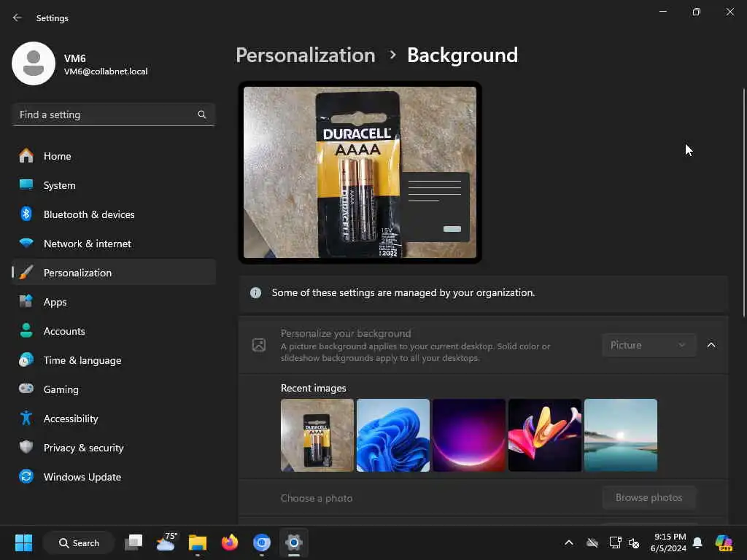Launch File Explorer from the taskbar
Viewport: 747px width, 560px height.
(x=198, y=542)
